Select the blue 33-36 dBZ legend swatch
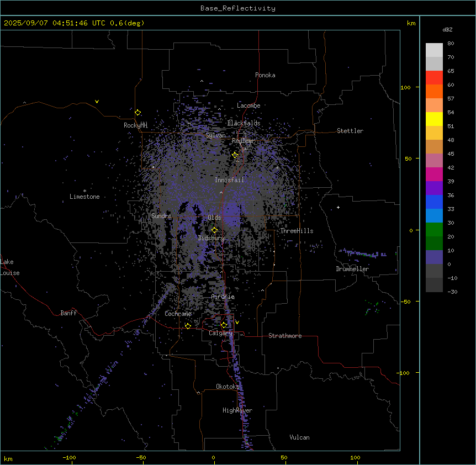The height and width of the screenshot is (465, 476). (x=434, y=202)
